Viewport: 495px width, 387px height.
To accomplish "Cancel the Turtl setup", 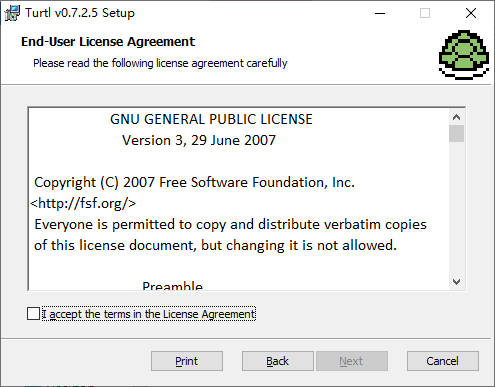I will (x=442, y=361).
